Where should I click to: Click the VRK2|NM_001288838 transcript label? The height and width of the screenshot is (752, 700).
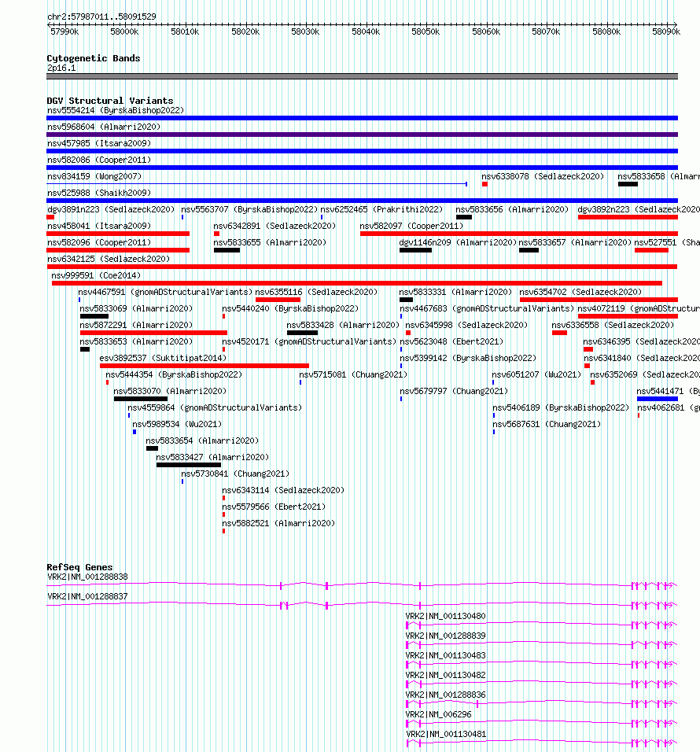tap(88, 577)
